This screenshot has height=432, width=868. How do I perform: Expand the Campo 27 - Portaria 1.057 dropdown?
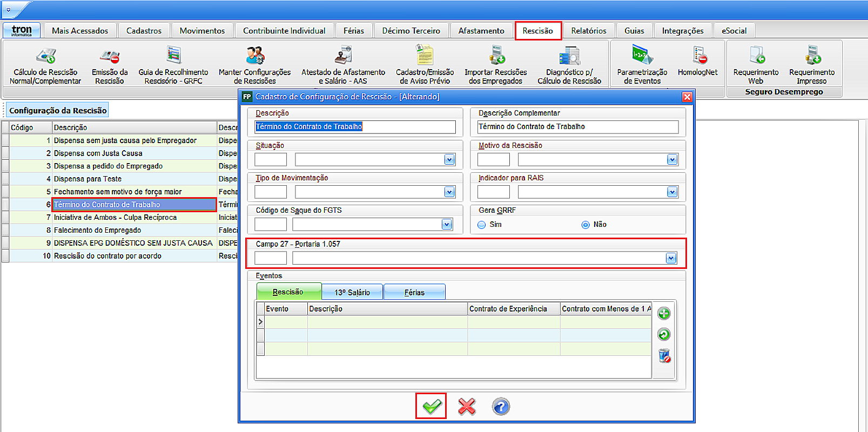[x=671, y=258]
